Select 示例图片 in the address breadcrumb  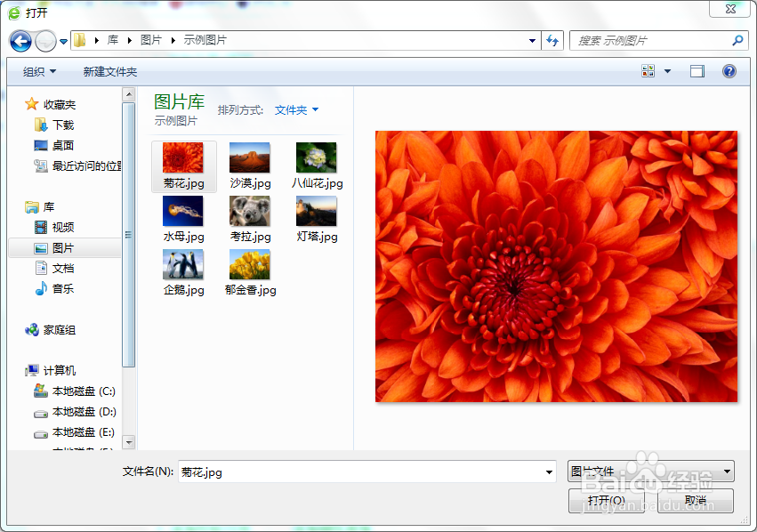[205, 40]
